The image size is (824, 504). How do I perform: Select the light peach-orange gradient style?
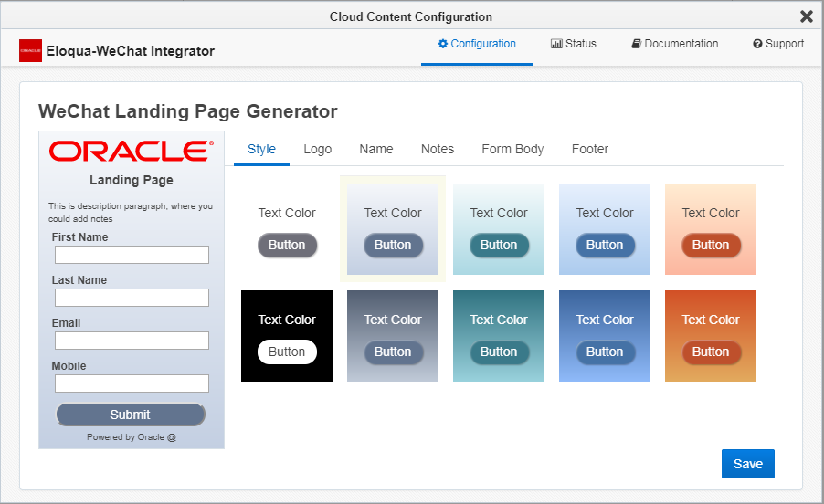(711, 229)
